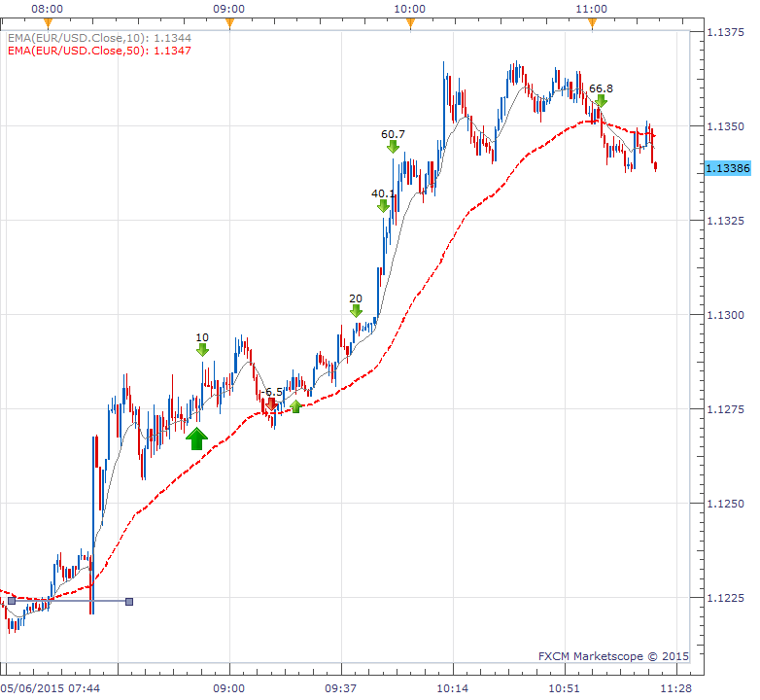Click the orange 10:00 time marker triangle
The width and height of the screenshot is (760, 700).
(410, 22)
